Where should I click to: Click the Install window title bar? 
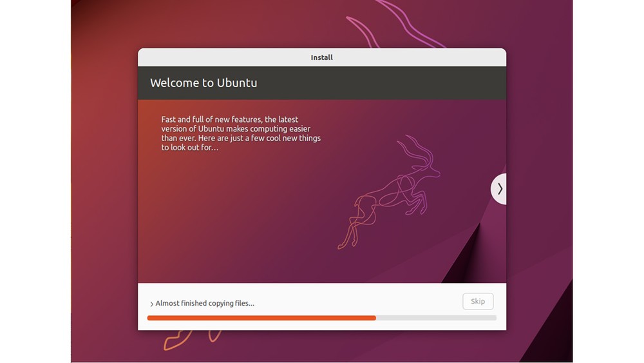click(322, 57)
